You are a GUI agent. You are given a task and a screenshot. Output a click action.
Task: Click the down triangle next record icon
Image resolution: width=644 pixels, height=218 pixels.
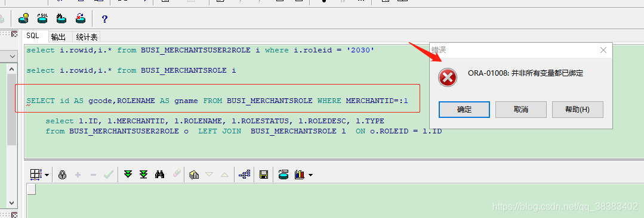click(209, 175)
